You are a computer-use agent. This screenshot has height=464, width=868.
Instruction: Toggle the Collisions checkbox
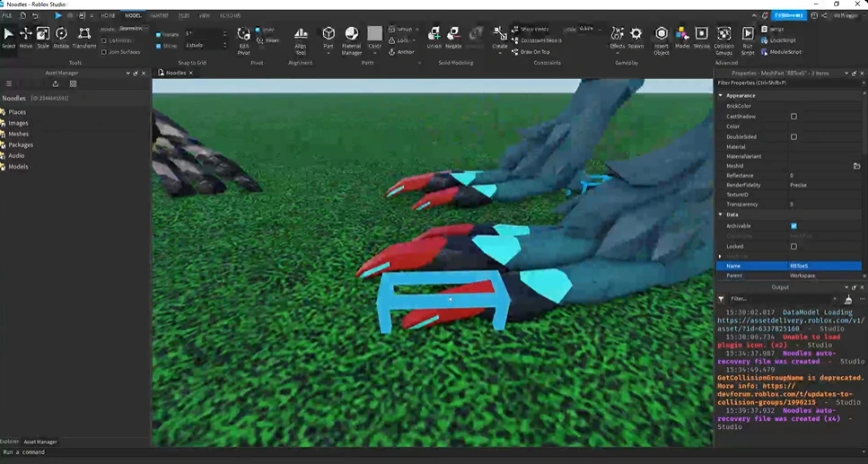click(104, 40)
